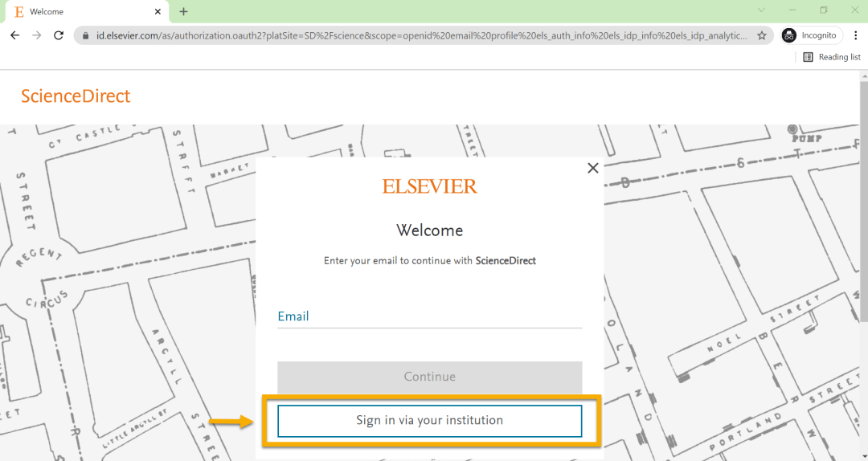Reload the current page

58,35
